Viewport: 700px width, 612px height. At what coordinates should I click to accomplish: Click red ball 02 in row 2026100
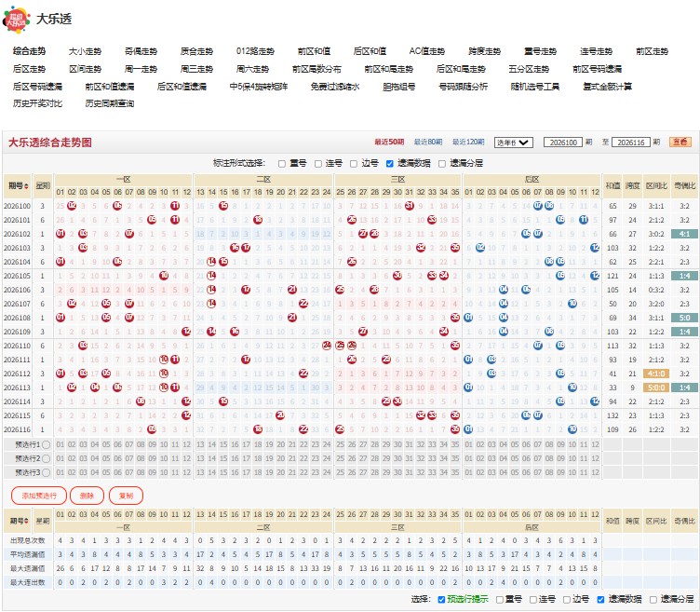72,206
